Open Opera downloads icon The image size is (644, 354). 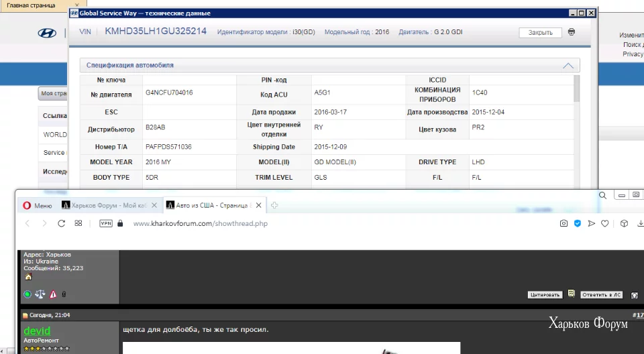(x=640, y=223)
